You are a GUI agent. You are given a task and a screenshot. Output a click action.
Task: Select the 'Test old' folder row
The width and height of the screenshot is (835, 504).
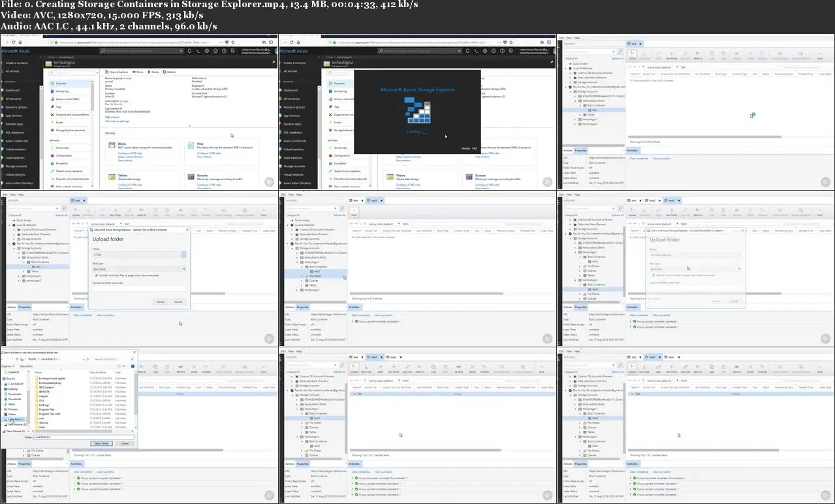coord(80,422)
